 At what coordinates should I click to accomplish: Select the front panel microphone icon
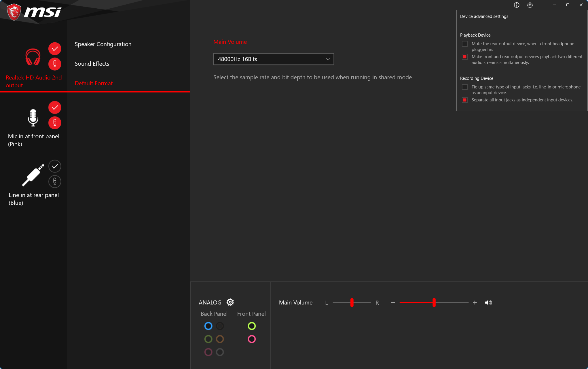click(x=33, y=118)
